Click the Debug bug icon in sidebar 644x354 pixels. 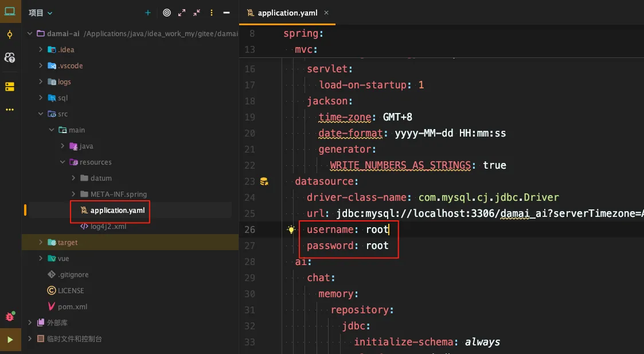tap(10, 316)
